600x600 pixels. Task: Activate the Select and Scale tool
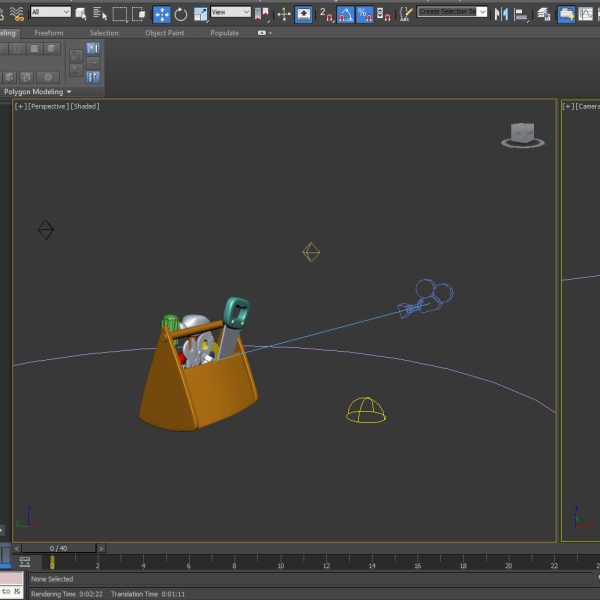coord(200,15)
